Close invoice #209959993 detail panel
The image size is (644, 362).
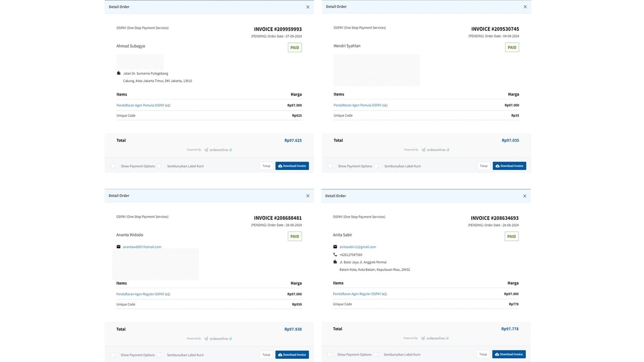point(308,7)
